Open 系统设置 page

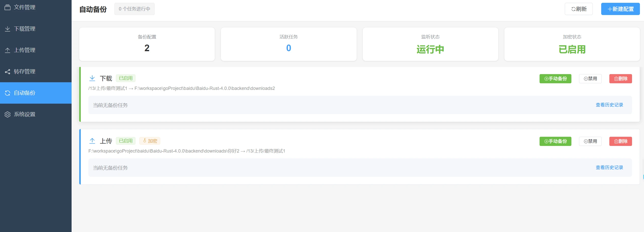36,114
